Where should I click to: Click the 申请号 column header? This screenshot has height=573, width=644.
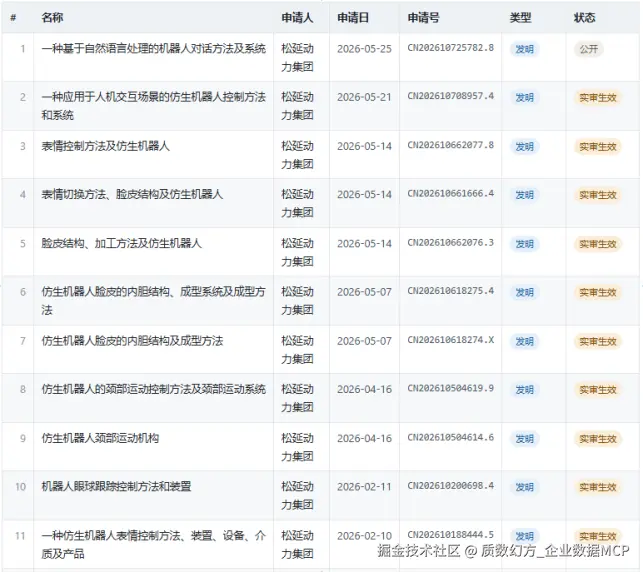pos(423,18)
